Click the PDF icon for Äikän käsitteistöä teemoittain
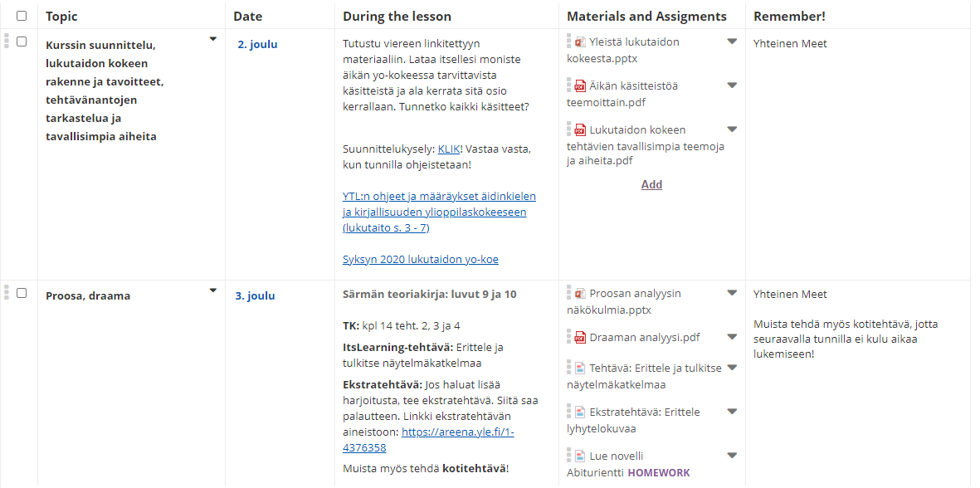 (580, 85)
